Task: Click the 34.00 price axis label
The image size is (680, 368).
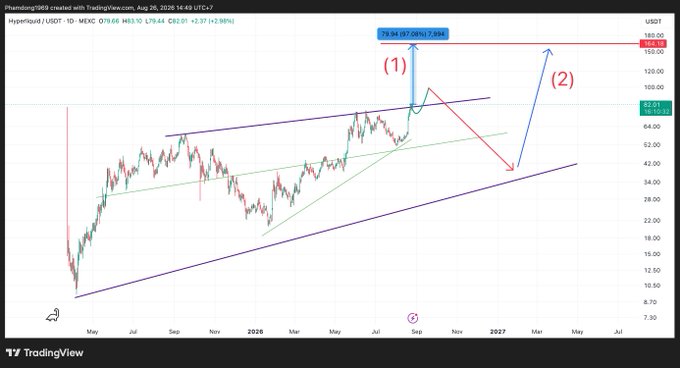Action: point(653,182)
